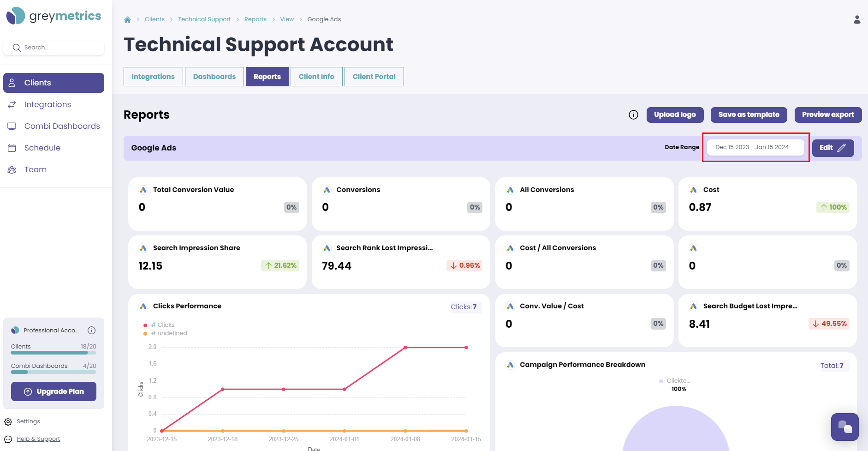
Task: Click the info icon next to Professional Account
Action: tap(92, 330)
